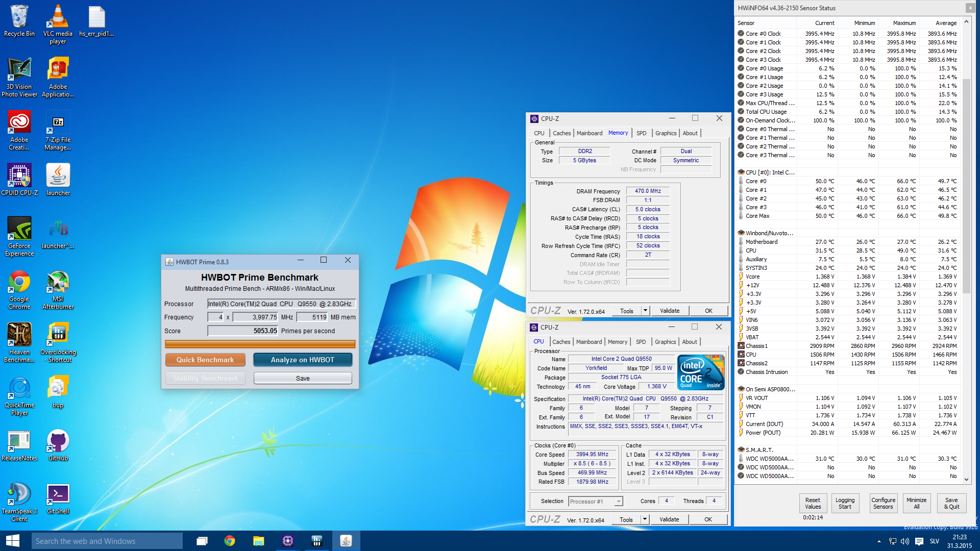The width and height of the screenshot is (980, 551).
Task: Click the SLV language indicator
Action: coord(935,541)
